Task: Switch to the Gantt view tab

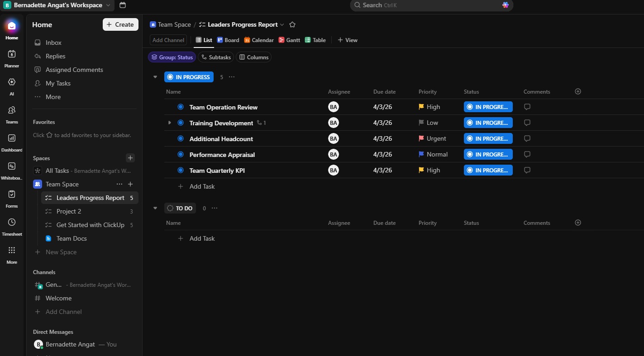Action: pos(289,40)
